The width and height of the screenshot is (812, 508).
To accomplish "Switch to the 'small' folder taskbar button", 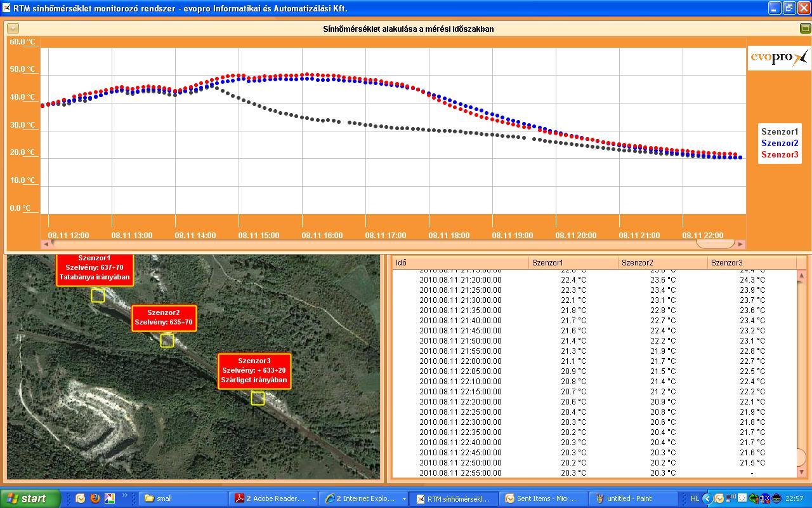I will pos(184,498).
